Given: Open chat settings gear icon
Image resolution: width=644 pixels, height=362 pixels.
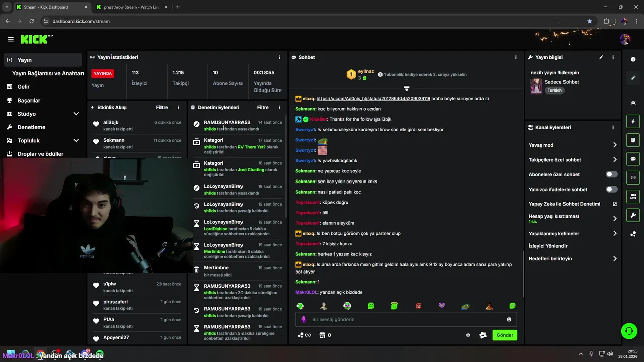Looking at the screenshot, I should (468, 335).
